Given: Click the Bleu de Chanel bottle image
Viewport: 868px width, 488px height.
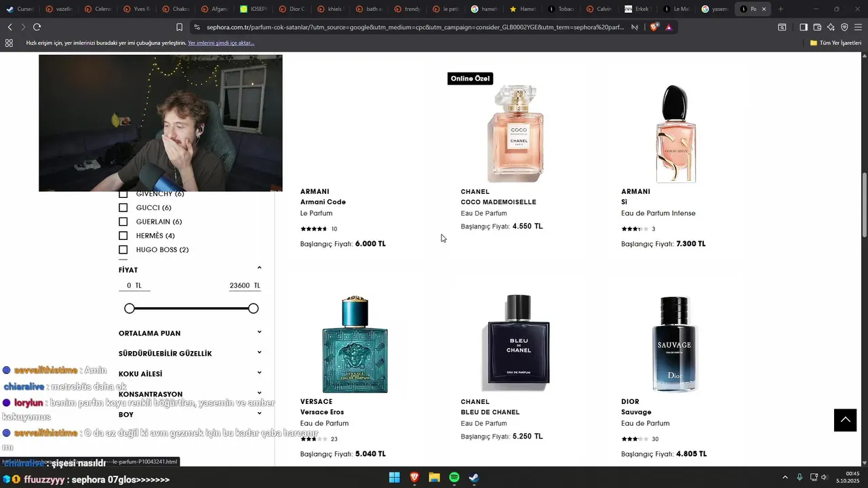Looking at the screenshot, I should point(515,344).
